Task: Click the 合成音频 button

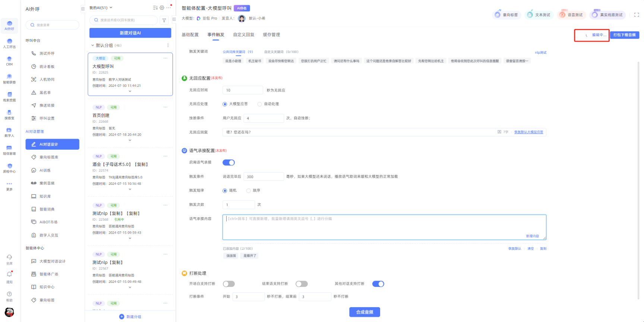Action: [364, 312]
